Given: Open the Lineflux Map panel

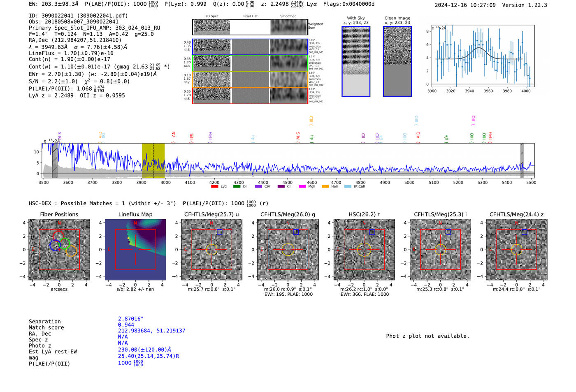Looking at the screenshot, I should [x=135, y=250].
